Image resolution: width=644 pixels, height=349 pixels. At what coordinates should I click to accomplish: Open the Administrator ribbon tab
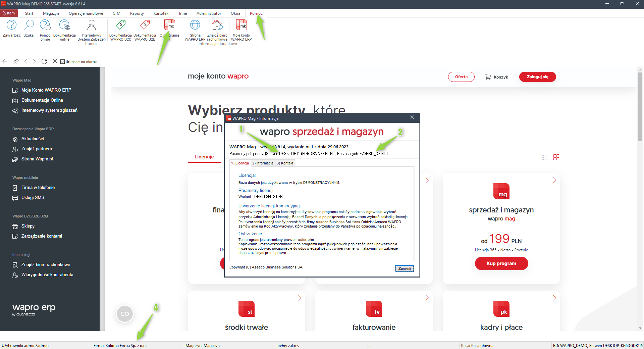tap(209, 13)
